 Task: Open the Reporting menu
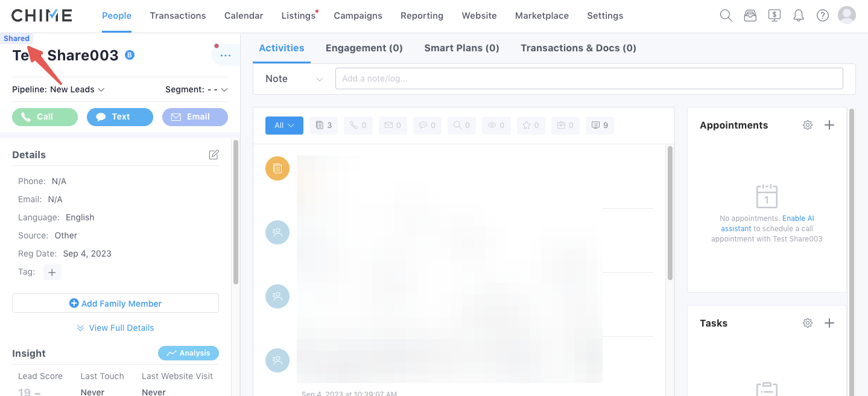click(x=422, y=16)
